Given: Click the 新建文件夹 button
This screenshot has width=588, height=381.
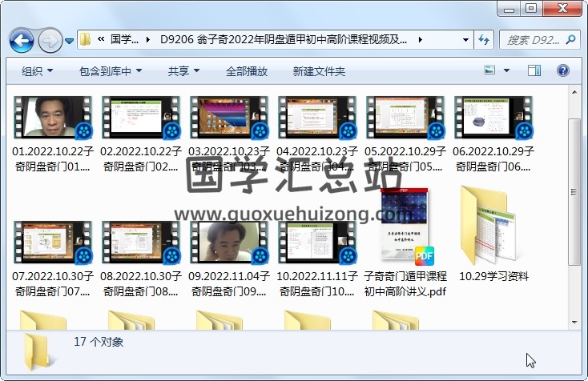Looking at the screenshot, I should click(x=319, y=71).
